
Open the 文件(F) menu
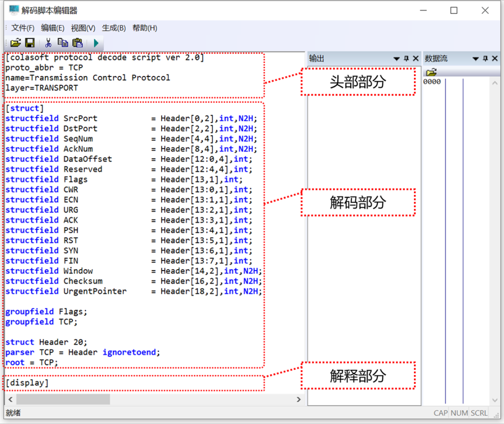tap(22, 28)
